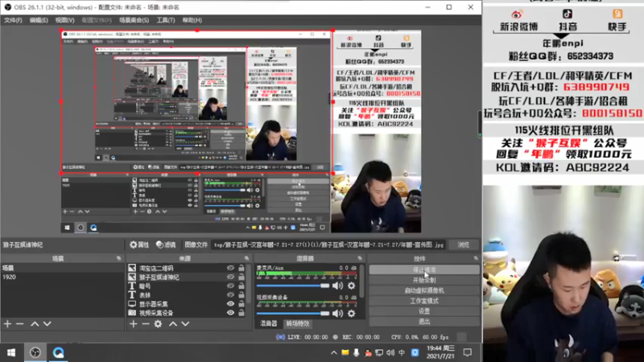Viewport: 644px width, 362px height.
Task: Open the Windows Start menu
Action: tap(11, 352)
